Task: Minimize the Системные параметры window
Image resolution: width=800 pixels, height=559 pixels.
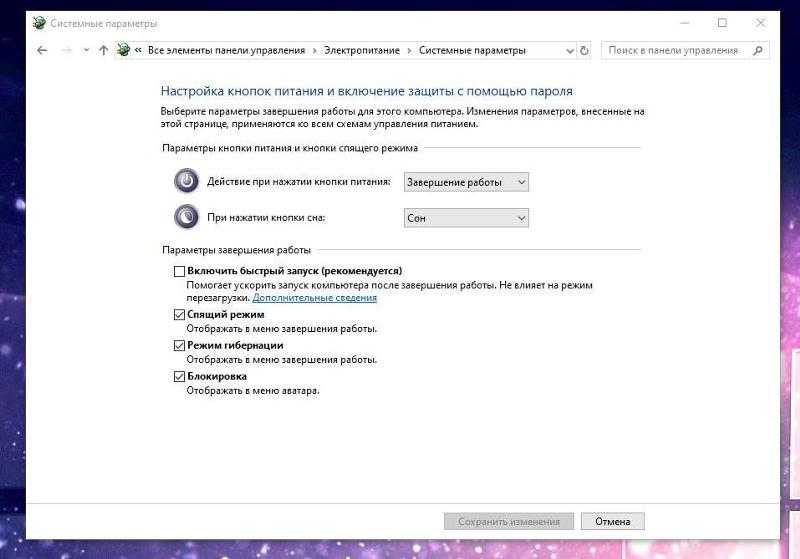Action: pyautogui.click(x=685, y=23)
